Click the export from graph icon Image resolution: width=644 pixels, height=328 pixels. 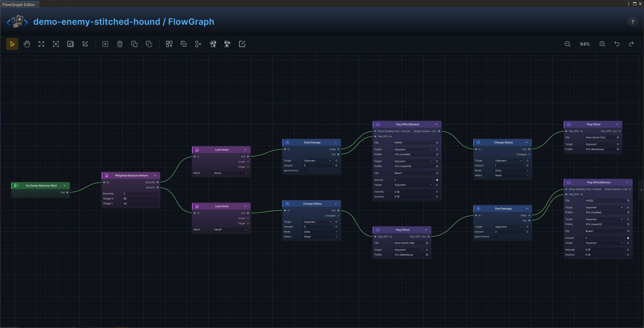point(228,44)
